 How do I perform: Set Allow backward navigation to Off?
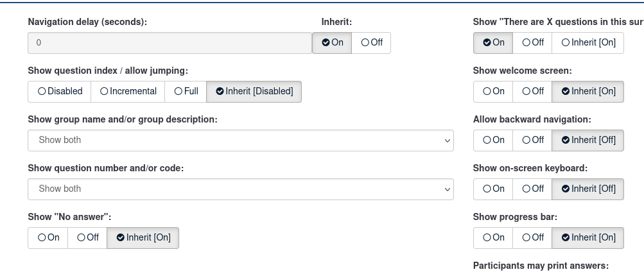532,140
